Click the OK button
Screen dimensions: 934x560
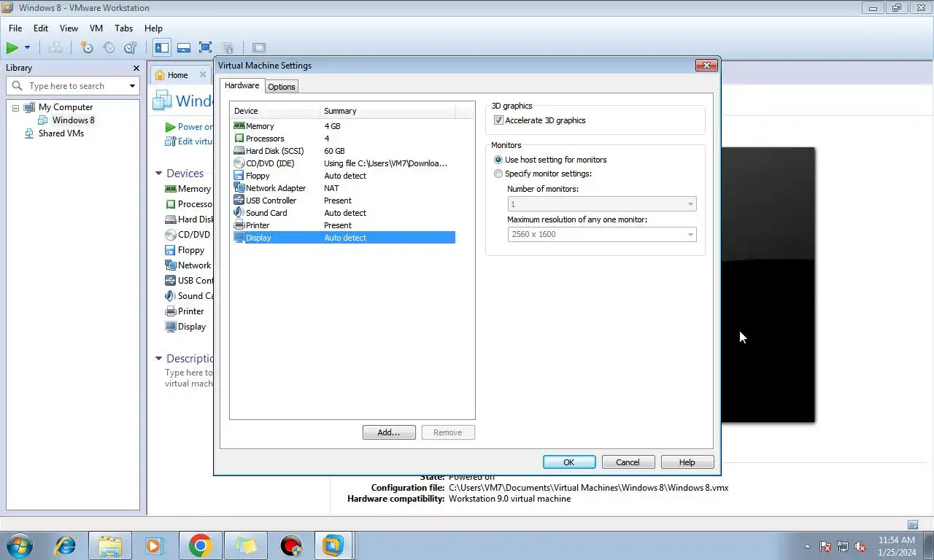click(569, 462)
